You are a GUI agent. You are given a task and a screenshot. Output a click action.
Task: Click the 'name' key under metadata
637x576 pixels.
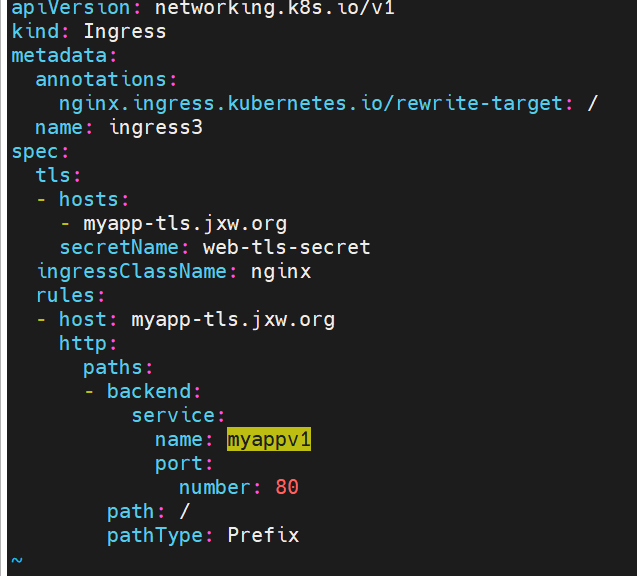point(59,128)
